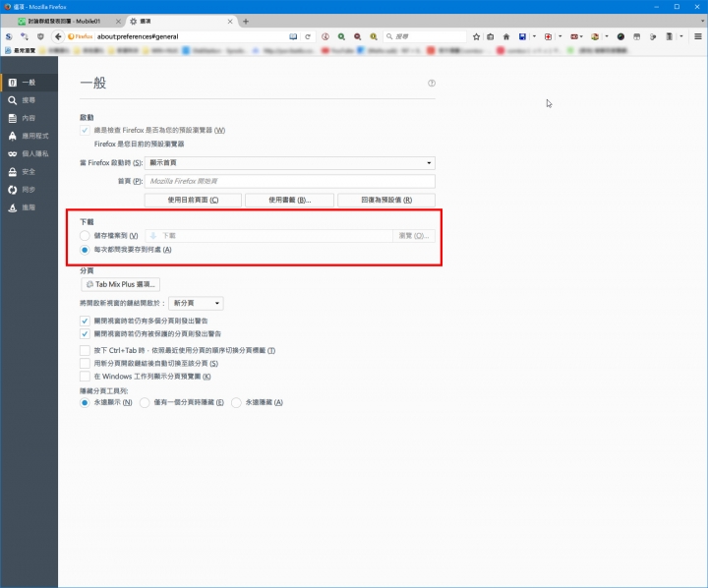Select always ask where to save radio

tap(85, 250)
